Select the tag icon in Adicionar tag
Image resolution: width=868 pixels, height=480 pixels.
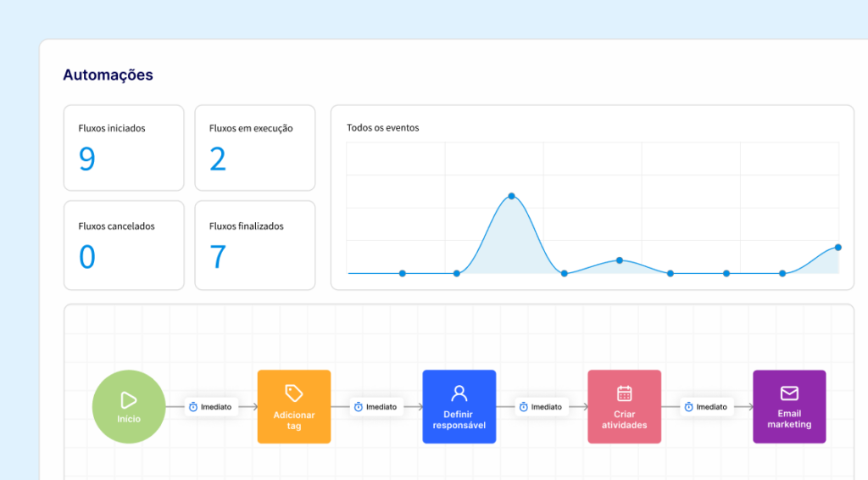click(294, 393)
